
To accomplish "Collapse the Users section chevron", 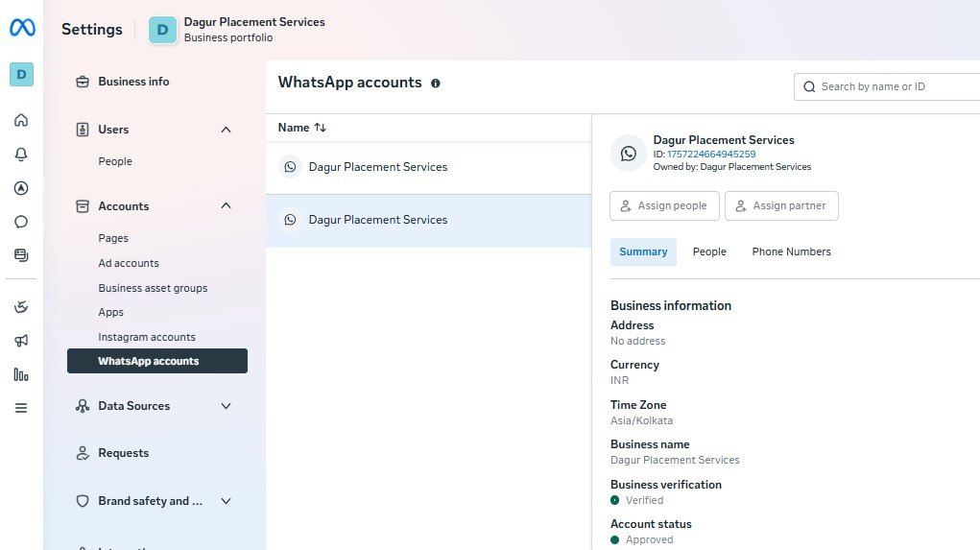I will [x=227, y=130].
